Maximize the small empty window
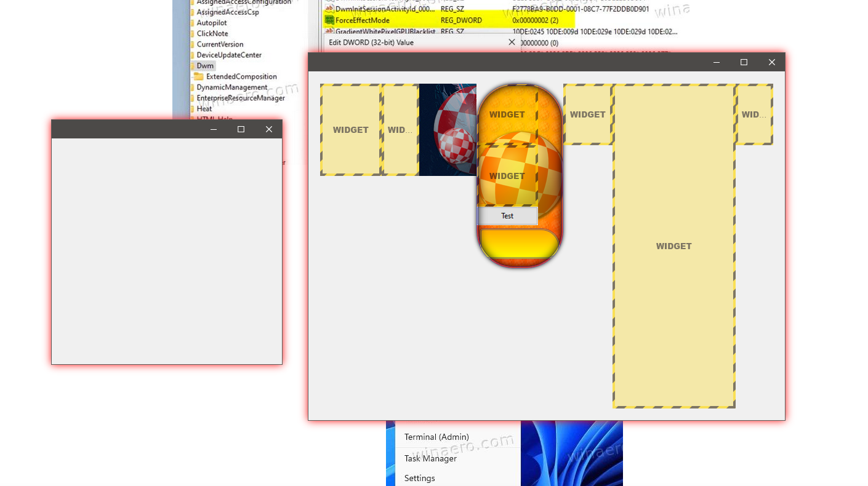This screenshot has width=868, height=486. [241, 129]
